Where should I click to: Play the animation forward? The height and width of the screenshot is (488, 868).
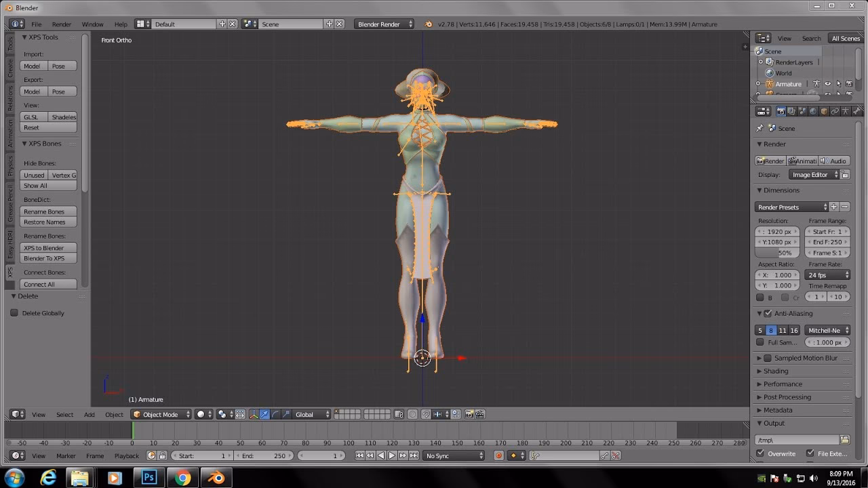coord(392,455)
